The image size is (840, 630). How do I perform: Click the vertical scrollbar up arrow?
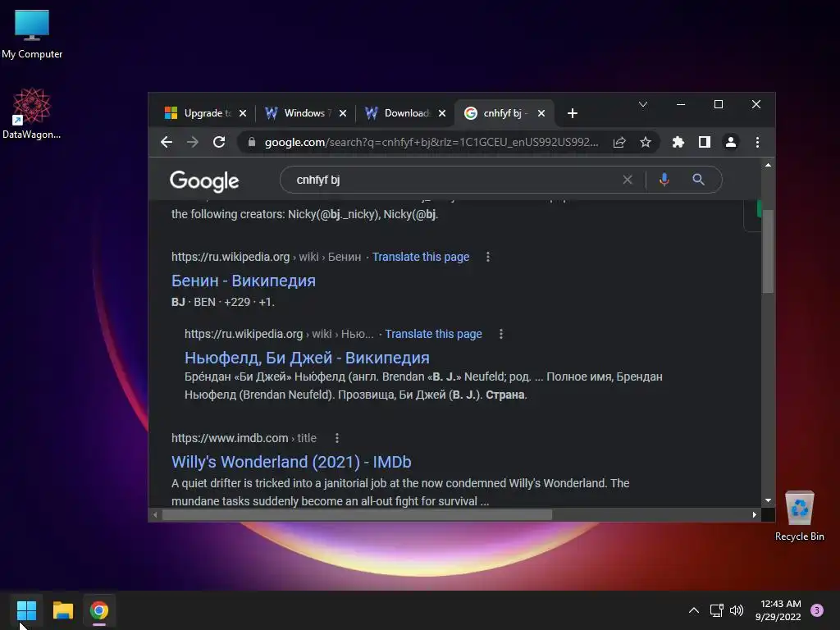tap(768, 165)
